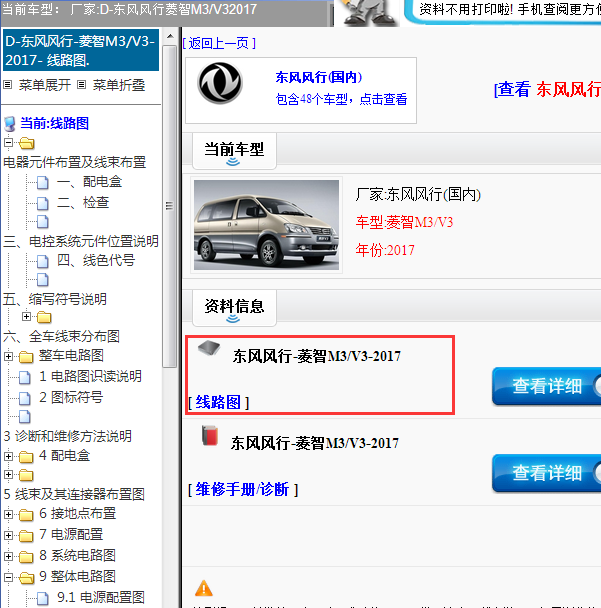The image size is (601, 608).
Task: Expand the 6 接地点布置 folder
Action: (8, 514)
